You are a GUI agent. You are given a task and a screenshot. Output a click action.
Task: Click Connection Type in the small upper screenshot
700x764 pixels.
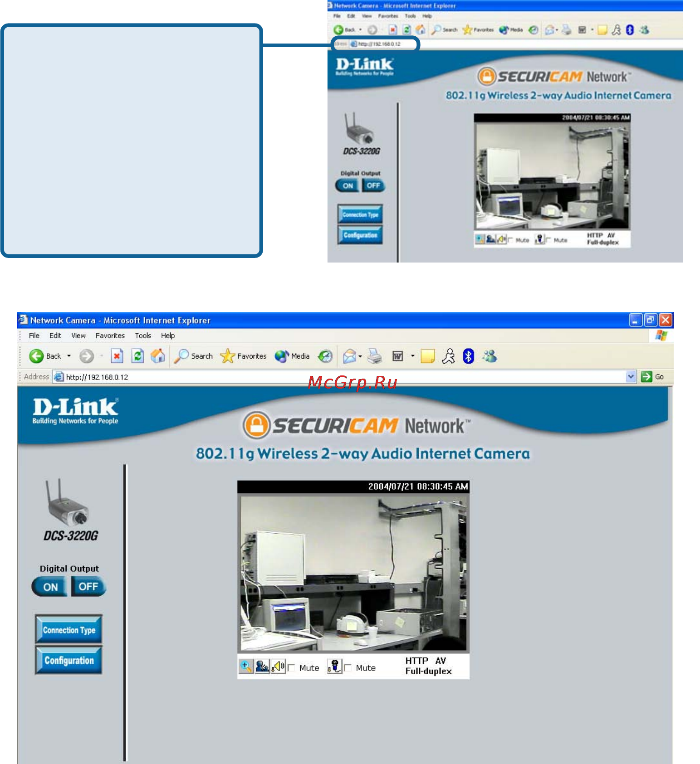pyautogui.click(x=360, y=214)
